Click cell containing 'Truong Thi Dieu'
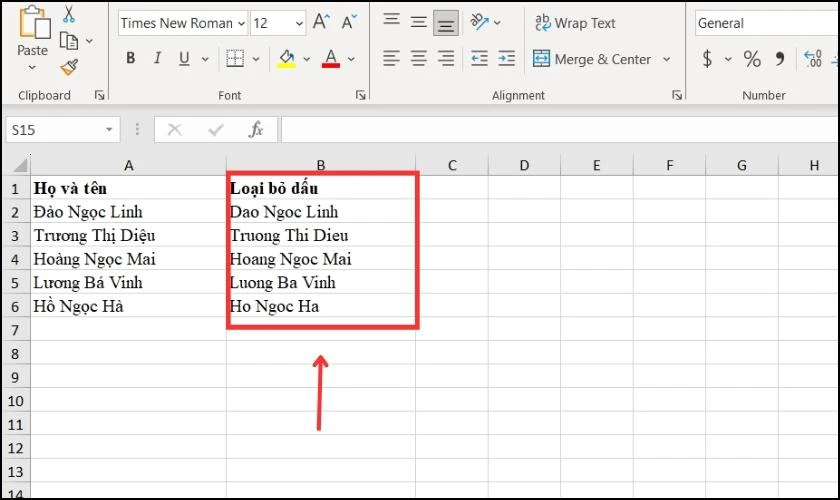The image size is (840, 500). pyautogui.click(x=321, y=235)
